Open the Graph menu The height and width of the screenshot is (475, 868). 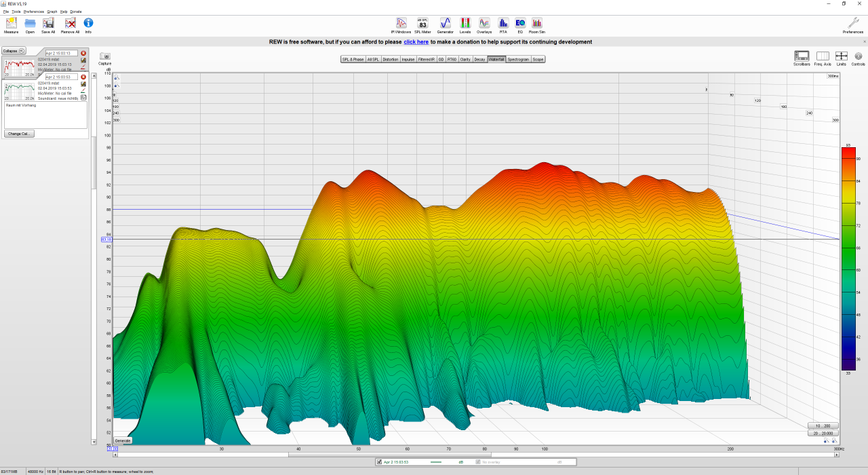(52, 12)
